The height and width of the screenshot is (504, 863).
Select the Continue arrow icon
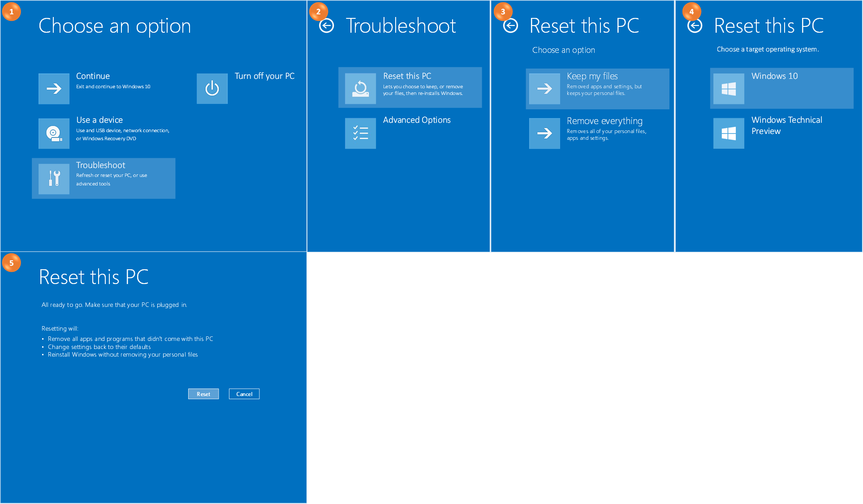click(54, 88)
